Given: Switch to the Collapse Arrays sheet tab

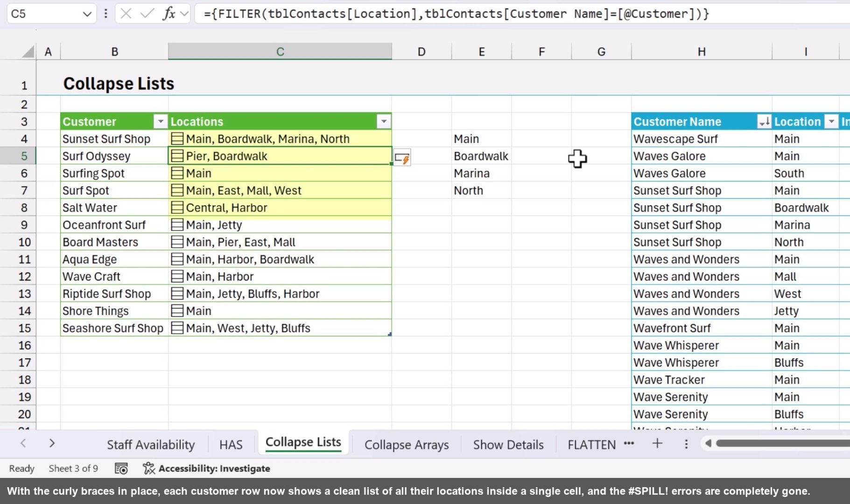Looking at the screenshot, I should [407, 445].
